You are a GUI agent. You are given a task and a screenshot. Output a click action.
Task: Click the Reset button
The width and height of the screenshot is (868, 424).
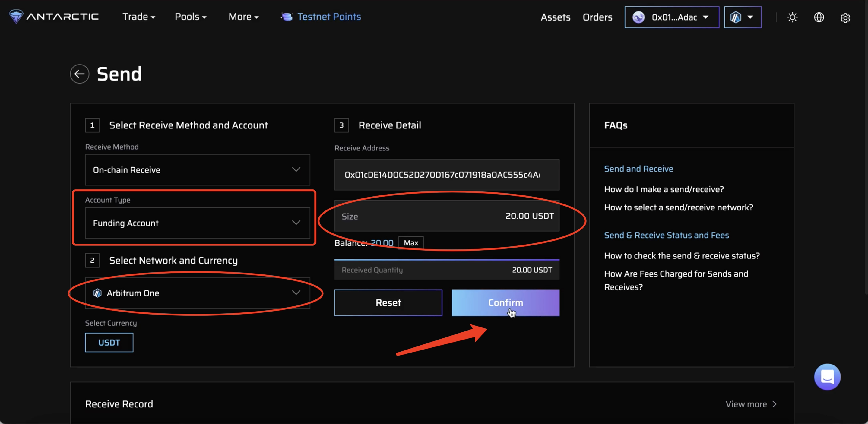(x=388, y=302)
